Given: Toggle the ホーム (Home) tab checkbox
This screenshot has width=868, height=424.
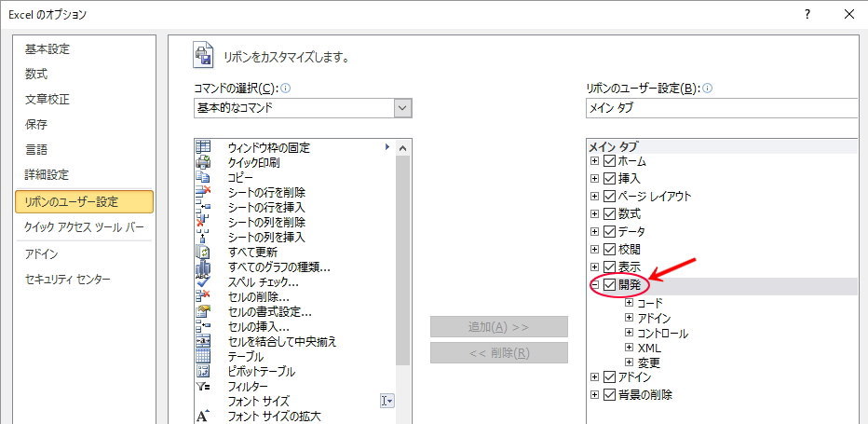Looking at the screenshot, I should (x=610, y=161).
